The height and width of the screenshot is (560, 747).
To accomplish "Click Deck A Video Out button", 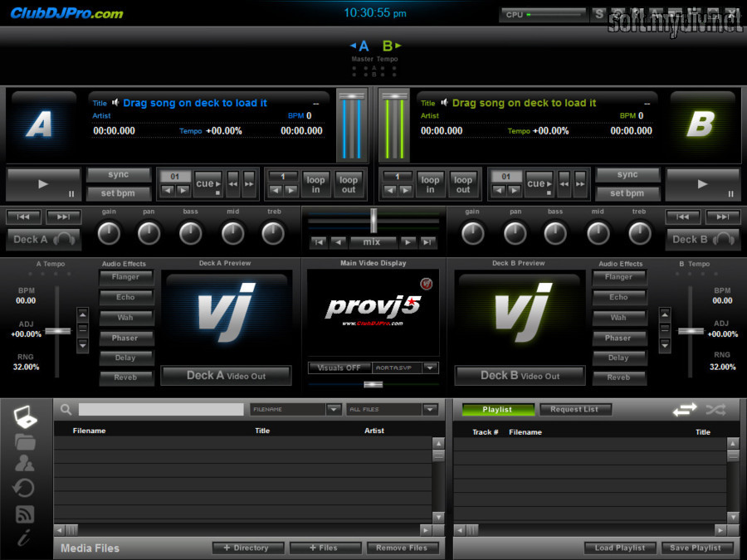I will pyautogui.click(x=227, y=376).
